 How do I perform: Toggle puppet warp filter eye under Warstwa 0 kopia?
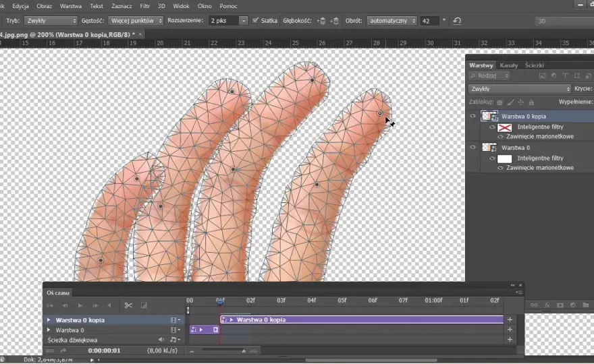(500, 137)
